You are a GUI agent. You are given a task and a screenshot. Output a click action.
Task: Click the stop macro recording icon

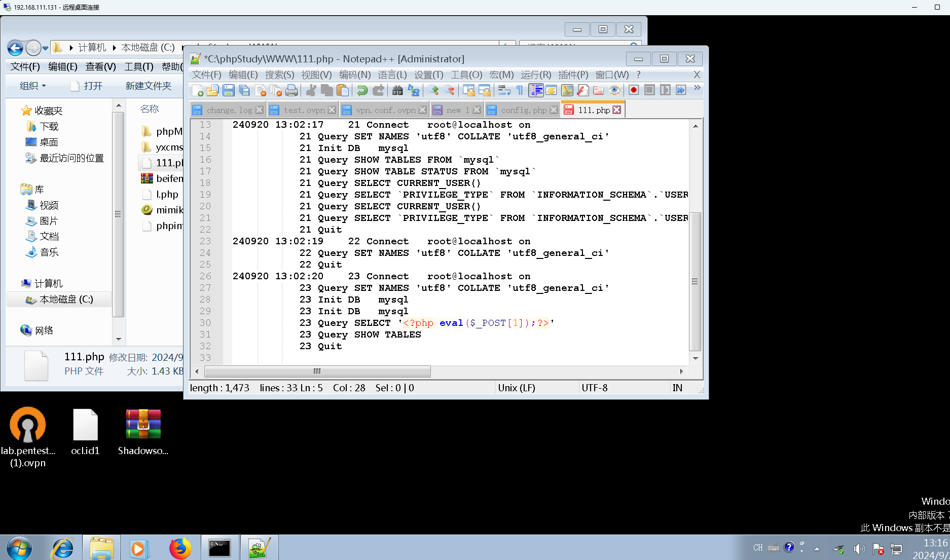tap(649, 90)
